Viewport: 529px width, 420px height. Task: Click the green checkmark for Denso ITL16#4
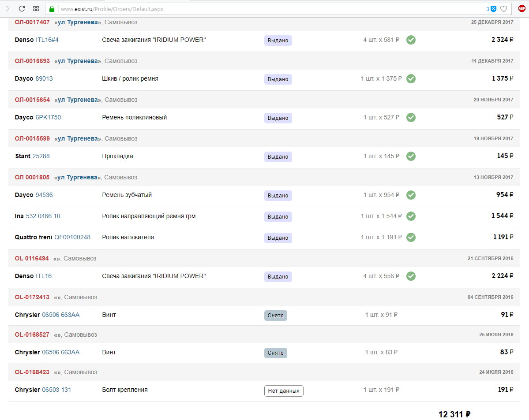tap(411, 40)
